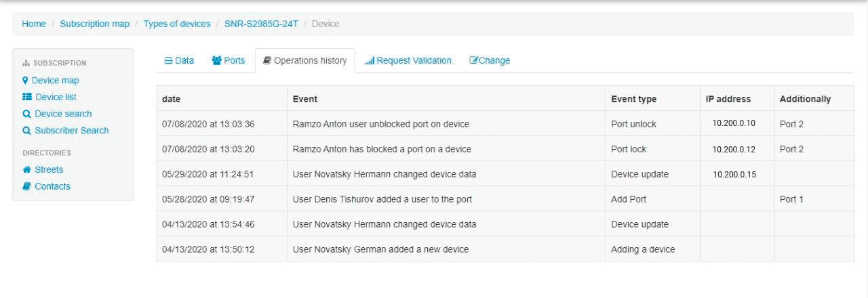This screenshot has width=868, height=298.
Task: Switch to the Data tab
Action: click(179, 60)
